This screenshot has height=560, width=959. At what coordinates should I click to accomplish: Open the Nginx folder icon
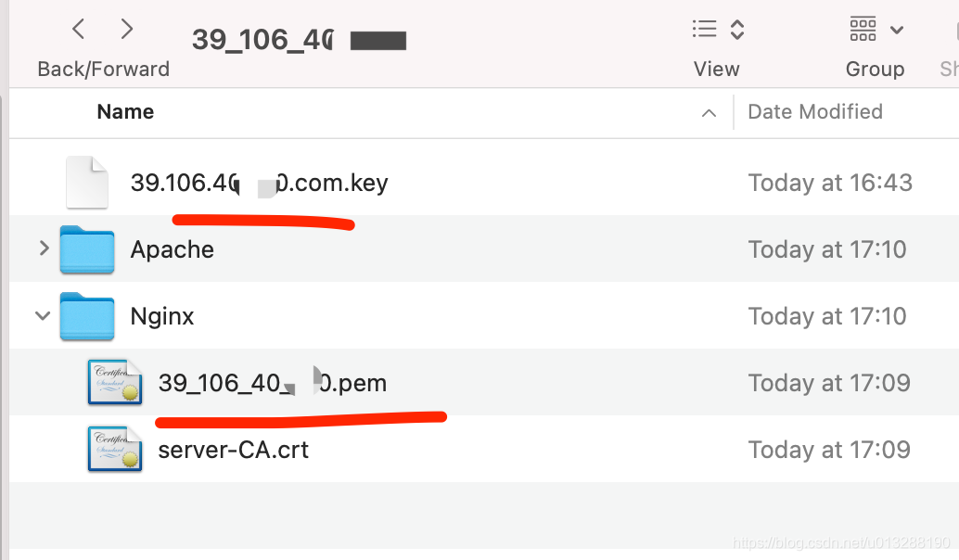pos(86,315)
